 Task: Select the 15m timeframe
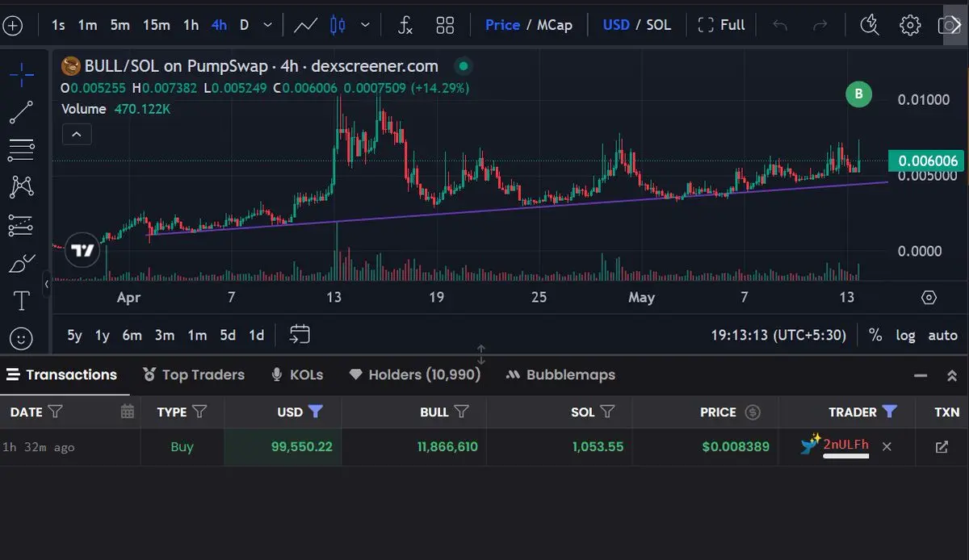[x=157, y=25]
